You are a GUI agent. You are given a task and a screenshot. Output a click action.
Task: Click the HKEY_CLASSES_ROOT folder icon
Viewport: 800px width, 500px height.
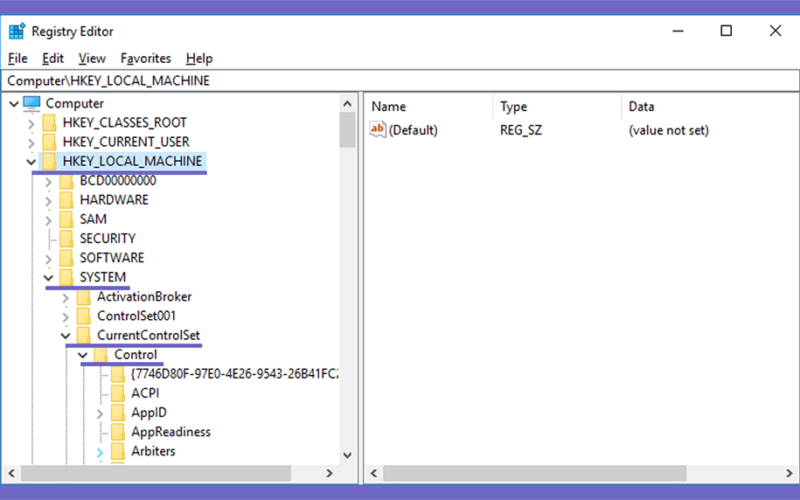pyautogui.click(x=49, y=122)
